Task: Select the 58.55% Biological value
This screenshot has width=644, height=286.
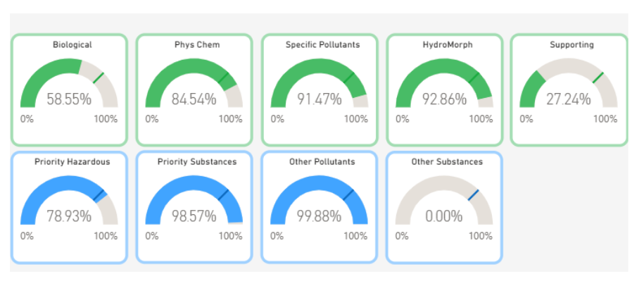Action: 69,99
